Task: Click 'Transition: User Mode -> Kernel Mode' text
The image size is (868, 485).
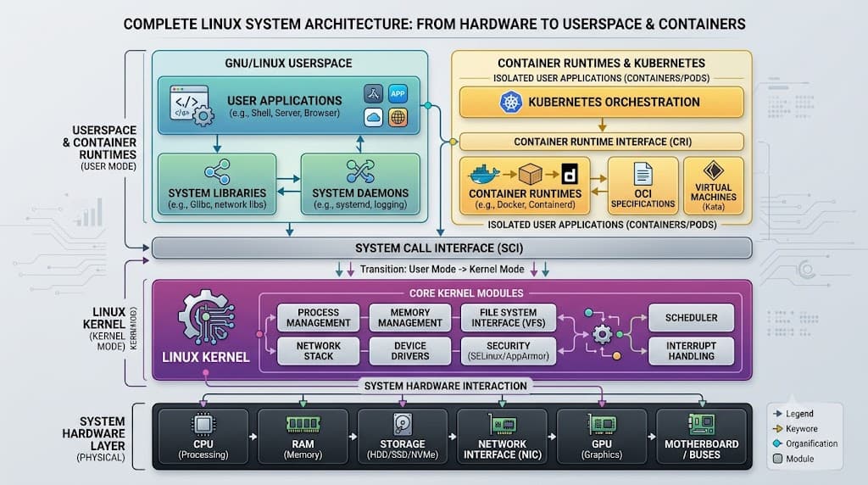Action: point(442,269)
